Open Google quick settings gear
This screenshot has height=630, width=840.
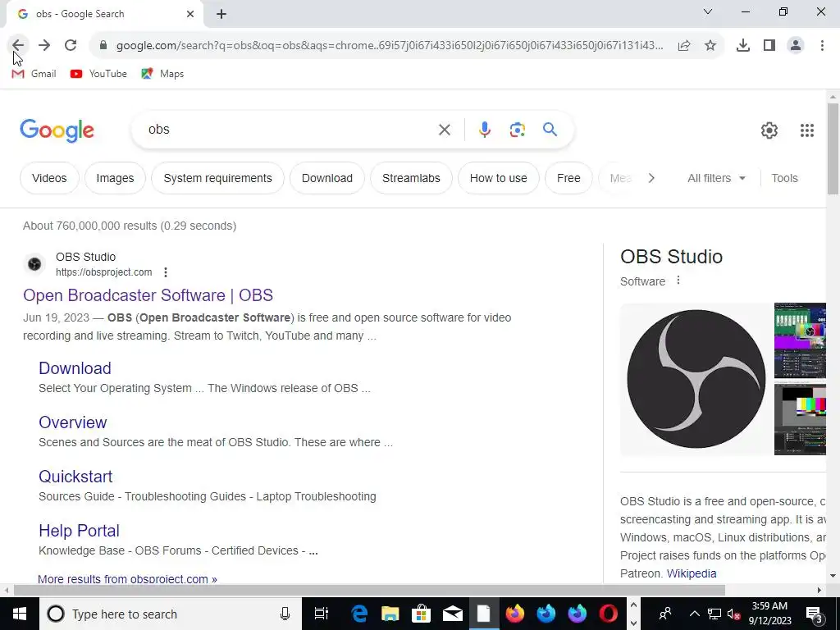[x=769, y=130]
